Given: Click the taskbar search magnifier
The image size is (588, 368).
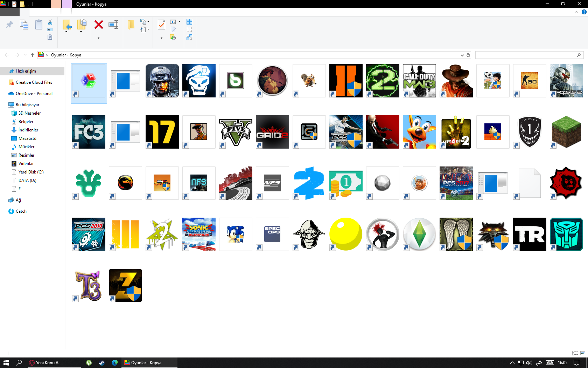Looking at the screenshot, I should point(19,363).
